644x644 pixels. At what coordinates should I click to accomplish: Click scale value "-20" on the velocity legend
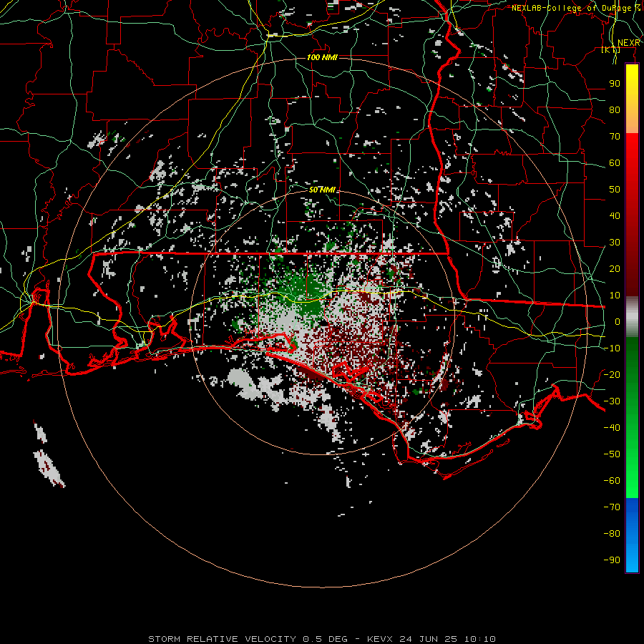pos(612,375)
